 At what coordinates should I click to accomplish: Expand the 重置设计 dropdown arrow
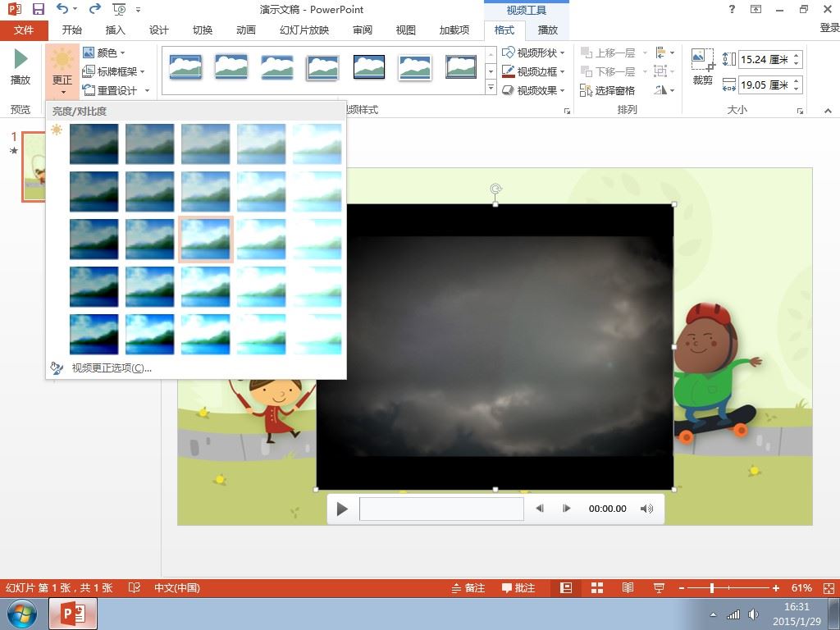148,90
